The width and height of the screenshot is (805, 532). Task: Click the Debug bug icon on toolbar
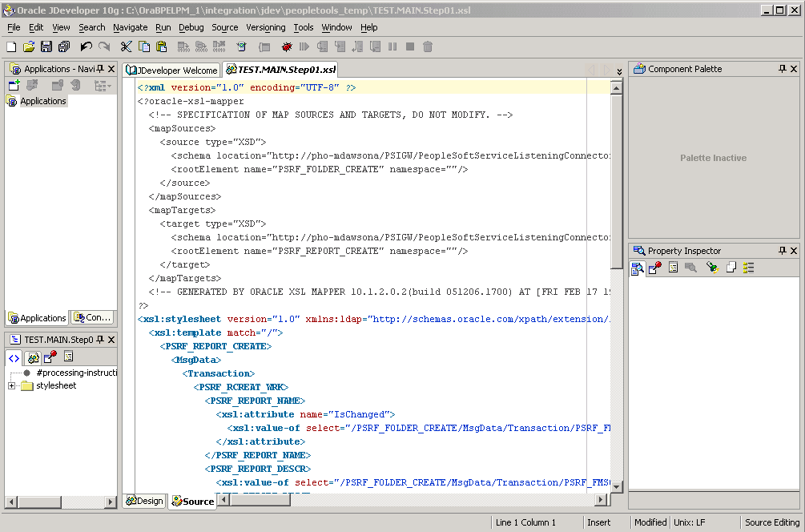[x=286, y=46]
